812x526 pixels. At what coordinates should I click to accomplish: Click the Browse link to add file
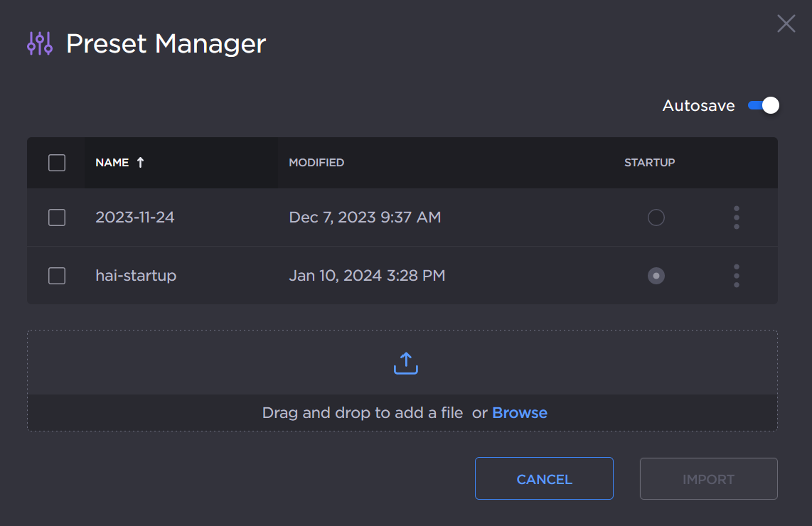point(519,413)
